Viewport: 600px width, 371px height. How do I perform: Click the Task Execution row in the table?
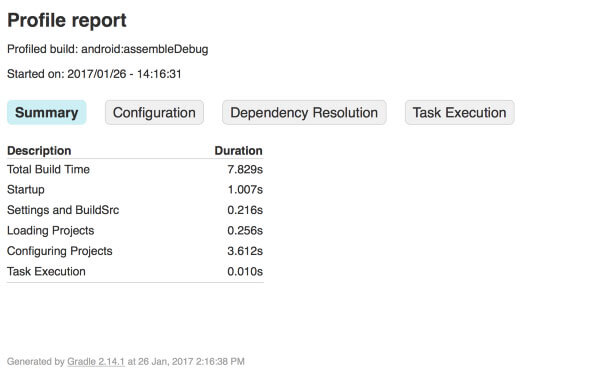tap(135, 272)
